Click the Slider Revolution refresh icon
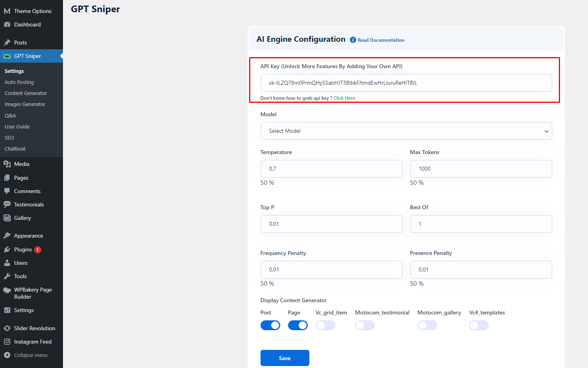The height and width of the screenshot is (368, 588). click(7, 328)
